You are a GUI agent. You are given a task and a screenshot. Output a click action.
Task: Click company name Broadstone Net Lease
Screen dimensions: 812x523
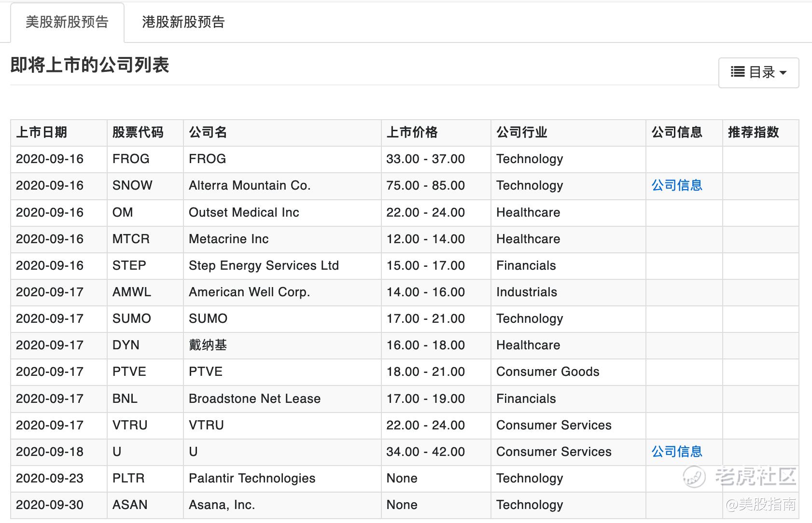255,399
